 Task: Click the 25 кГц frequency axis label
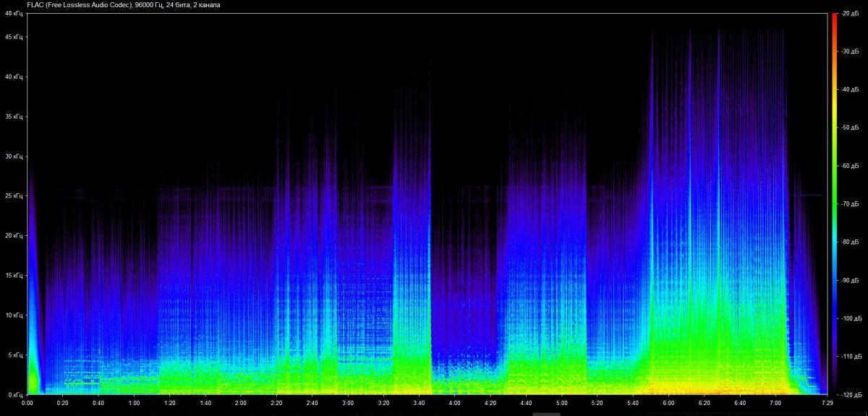pos(12,196)
